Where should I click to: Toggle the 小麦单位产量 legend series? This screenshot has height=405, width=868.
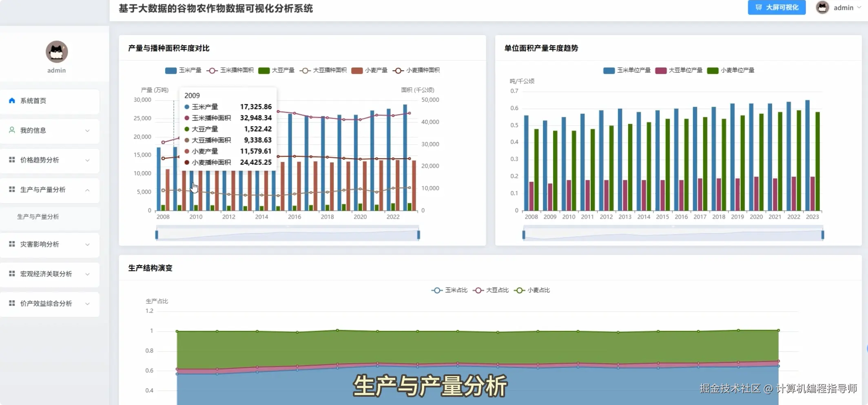pyautogui.click(x=731, y=70)
